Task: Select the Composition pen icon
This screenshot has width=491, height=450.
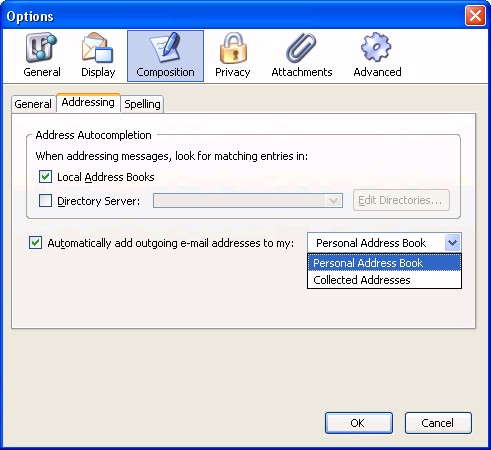Action: (x=165, y=47)
